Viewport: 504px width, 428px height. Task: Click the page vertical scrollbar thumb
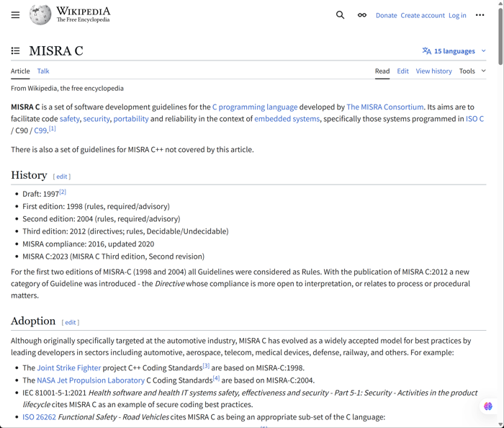(x=500, y=35)
